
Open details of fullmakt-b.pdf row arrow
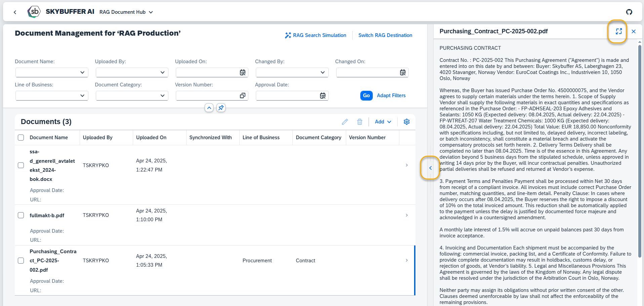click(407, 215)
